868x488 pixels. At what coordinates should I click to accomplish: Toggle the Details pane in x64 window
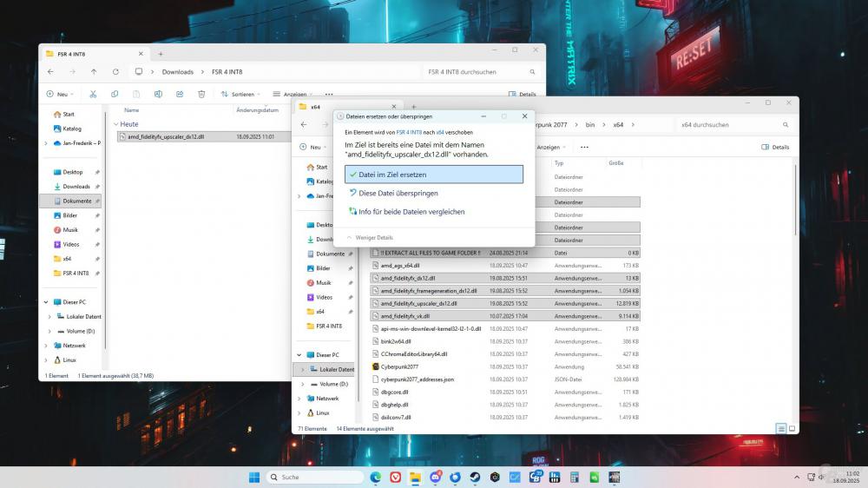tap(775, 147)
